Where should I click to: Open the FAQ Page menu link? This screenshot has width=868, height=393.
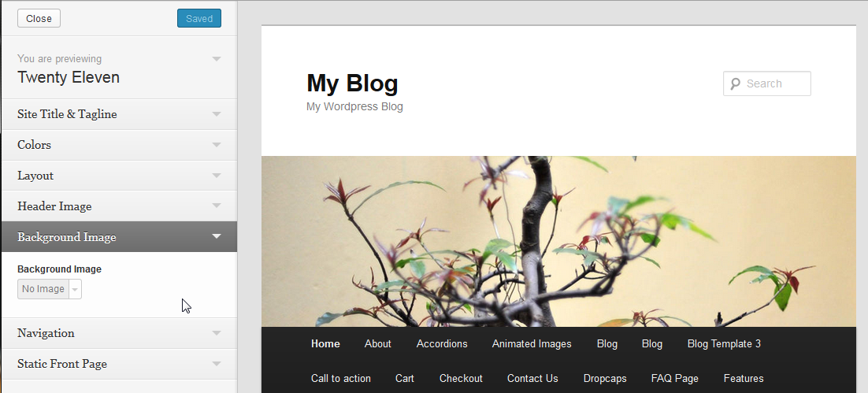pyautogui.click(x=675, y=379)
